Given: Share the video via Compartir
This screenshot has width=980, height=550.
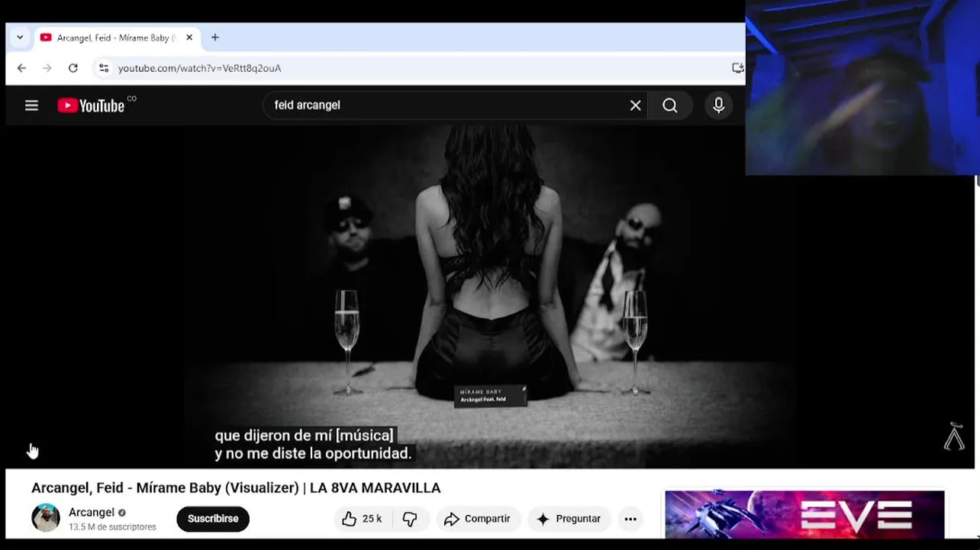Looking at the screenshot, I should tap(479, 519).
